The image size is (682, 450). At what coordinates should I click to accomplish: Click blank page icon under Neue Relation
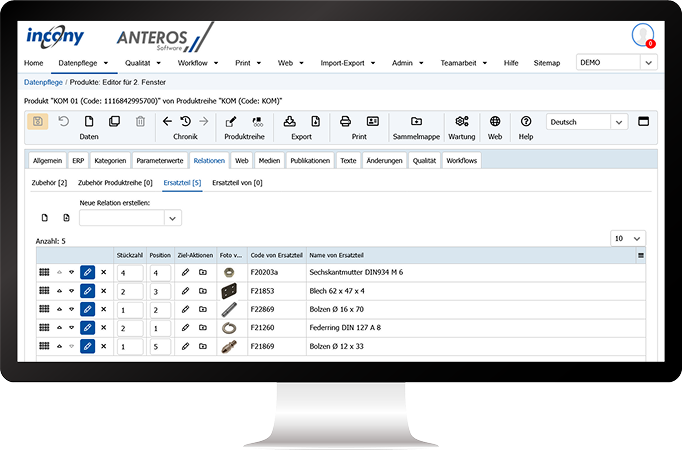tap(44, 217)
